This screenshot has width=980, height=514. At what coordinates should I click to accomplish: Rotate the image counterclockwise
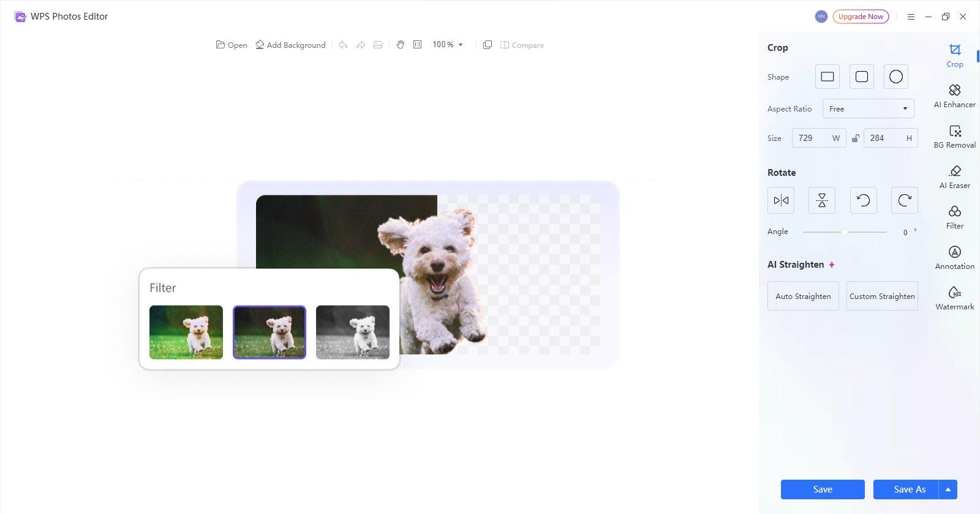coord(864,200)
